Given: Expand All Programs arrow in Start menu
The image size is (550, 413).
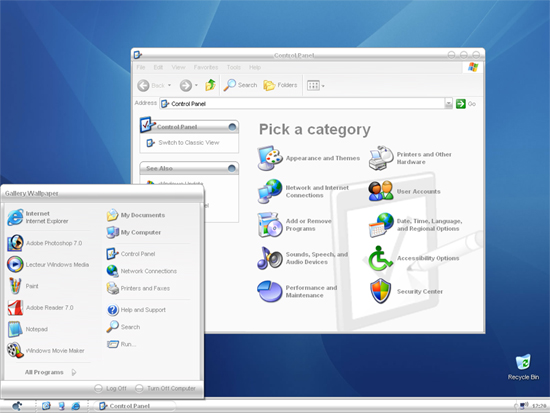Looking at the screenshot, I should (x=74, y=372).
